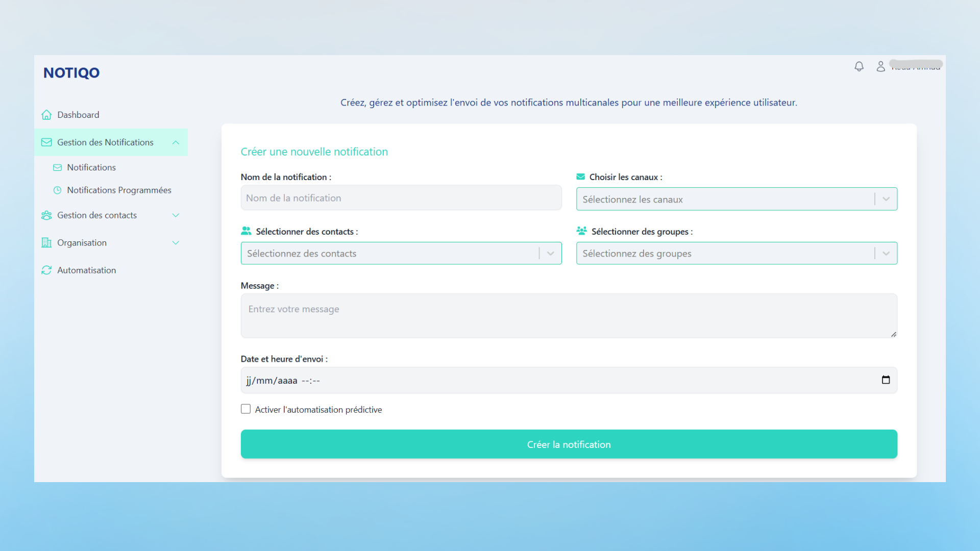Click the Sélectionnez des groupes combo box
This screenshot has width=980, height=551.
click(737, 254)
